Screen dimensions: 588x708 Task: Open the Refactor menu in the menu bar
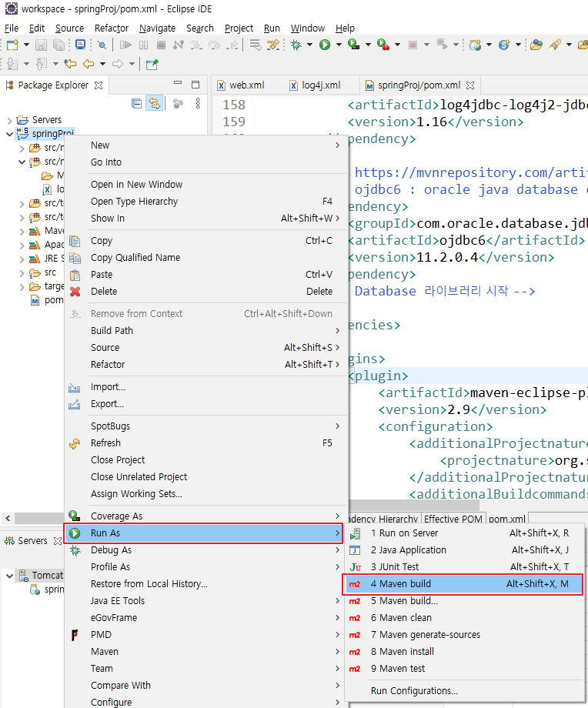click(112, 28)
